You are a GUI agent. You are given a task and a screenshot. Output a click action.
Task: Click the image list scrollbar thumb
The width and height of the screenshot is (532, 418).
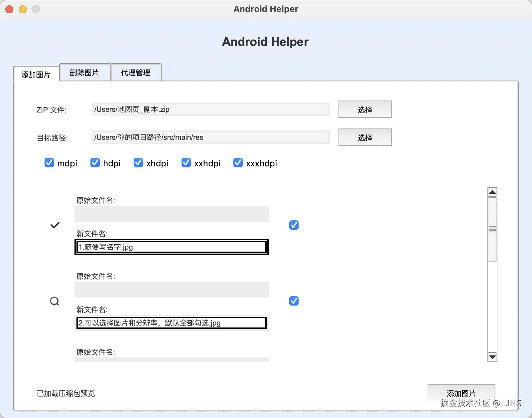coord(492,230)
